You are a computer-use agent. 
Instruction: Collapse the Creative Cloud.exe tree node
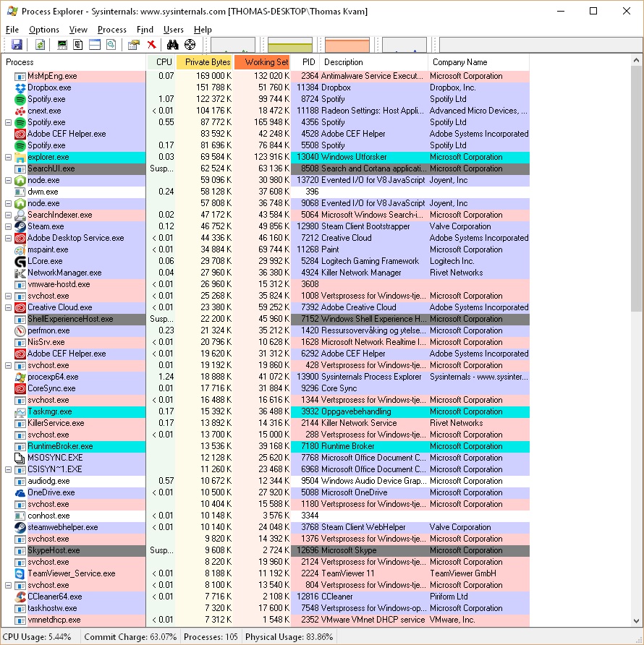(8, 307)
